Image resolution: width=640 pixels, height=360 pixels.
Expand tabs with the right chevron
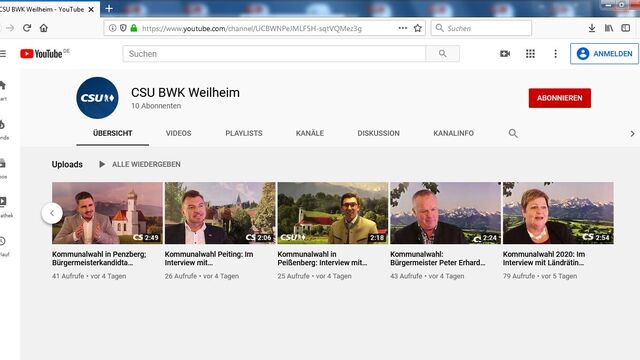point(632,133)
